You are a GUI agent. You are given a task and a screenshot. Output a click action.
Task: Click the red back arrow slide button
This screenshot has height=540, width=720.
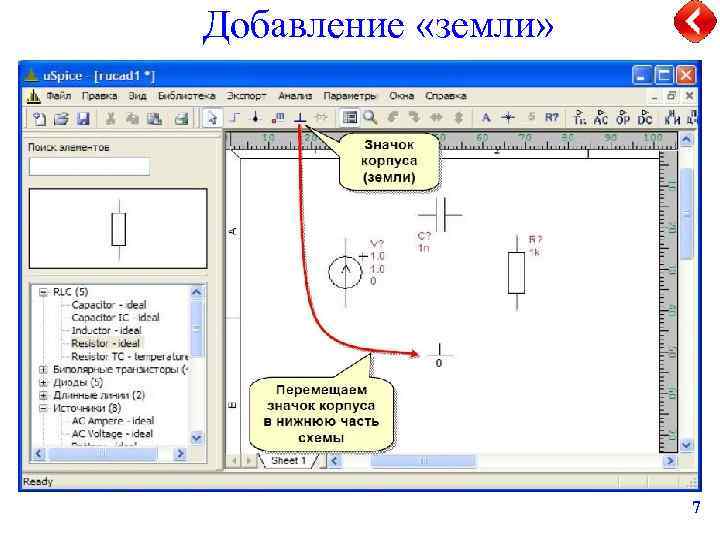tap(695, 21)
